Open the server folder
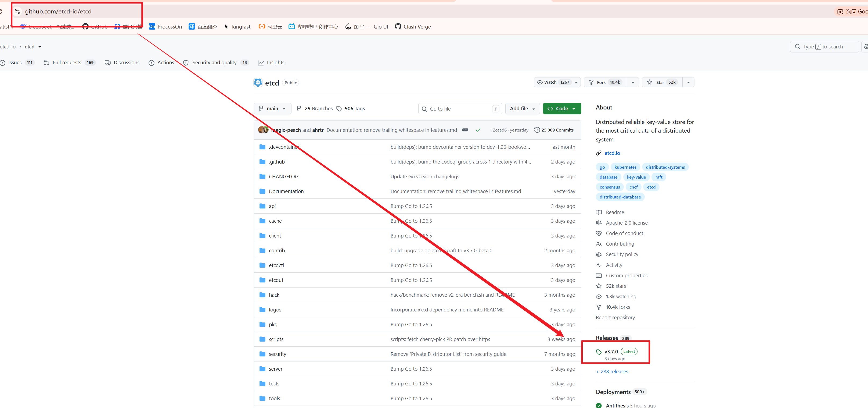868x408 pixels. click(x=275, y=369)
